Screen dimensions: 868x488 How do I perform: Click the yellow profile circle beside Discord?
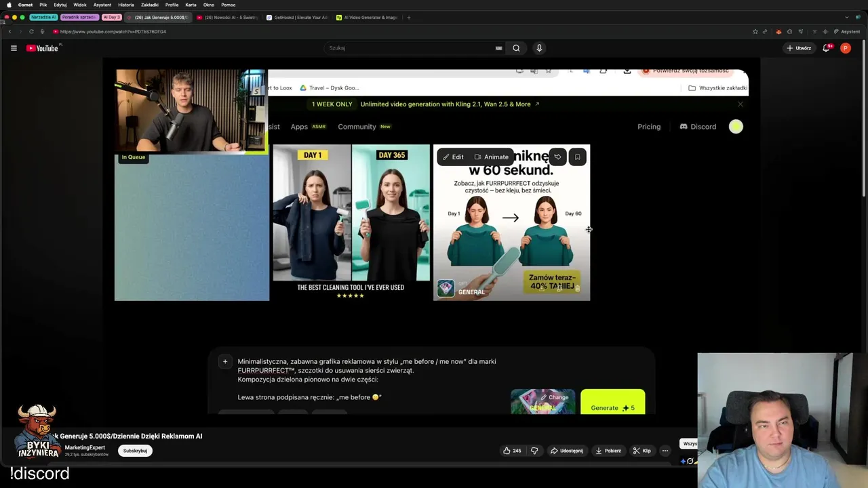coord(736,127)
